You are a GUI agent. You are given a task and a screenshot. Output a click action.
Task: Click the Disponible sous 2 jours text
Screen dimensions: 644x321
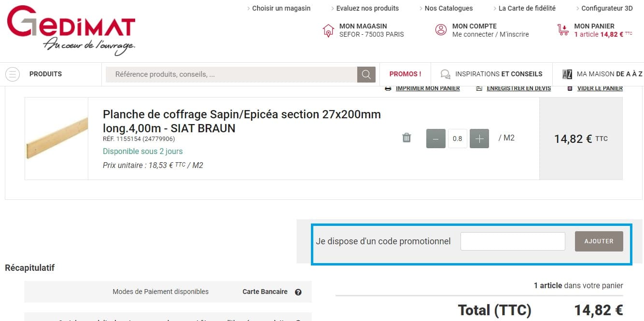(143, 152)
